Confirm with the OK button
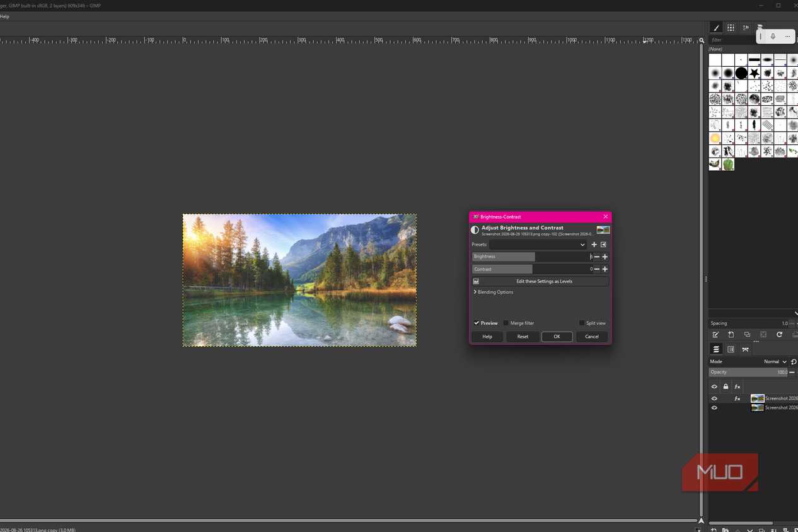 [557, 337]
